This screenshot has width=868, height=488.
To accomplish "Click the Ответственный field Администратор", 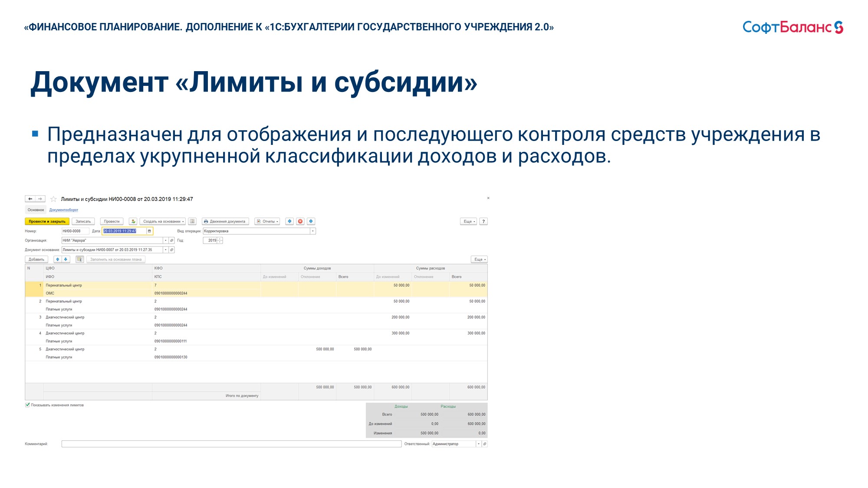I will pyautogui.click(x=454, y=444).
